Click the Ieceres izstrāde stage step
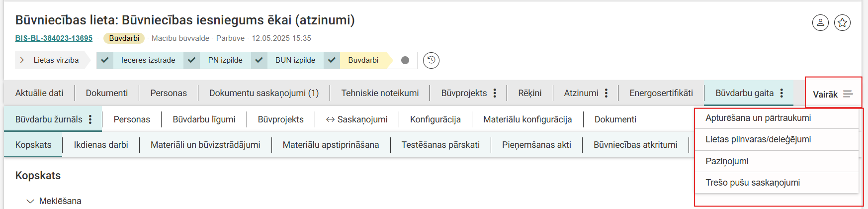868x209 pixels. point(148,60)
